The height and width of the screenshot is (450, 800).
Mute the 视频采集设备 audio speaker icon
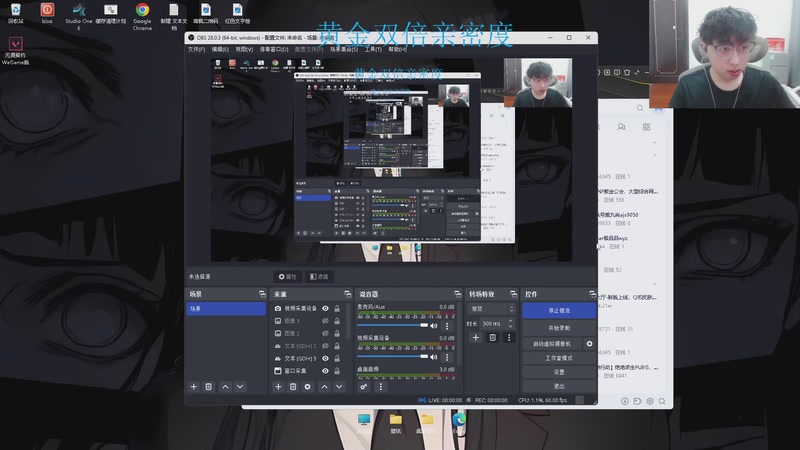pyautogui.click(x=434, y=357)
